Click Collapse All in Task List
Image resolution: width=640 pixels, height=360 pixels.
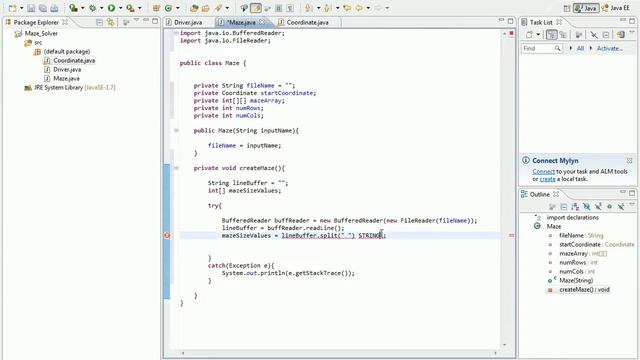[606, 35]
